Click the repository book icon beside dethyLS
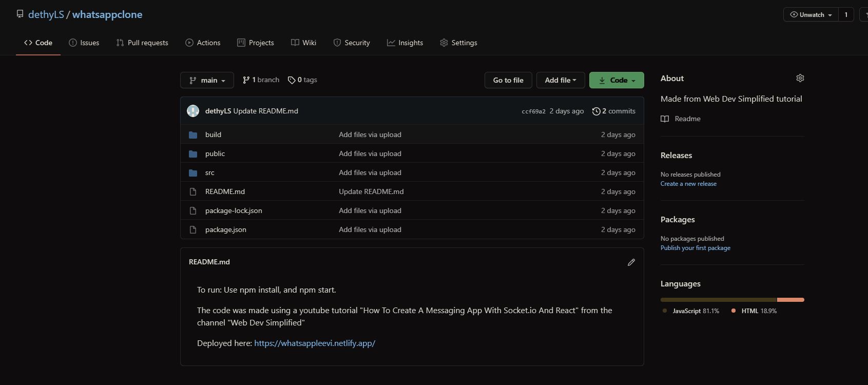Image resolution: width=868 pixels, height=385 pixels. click(20, 14)
